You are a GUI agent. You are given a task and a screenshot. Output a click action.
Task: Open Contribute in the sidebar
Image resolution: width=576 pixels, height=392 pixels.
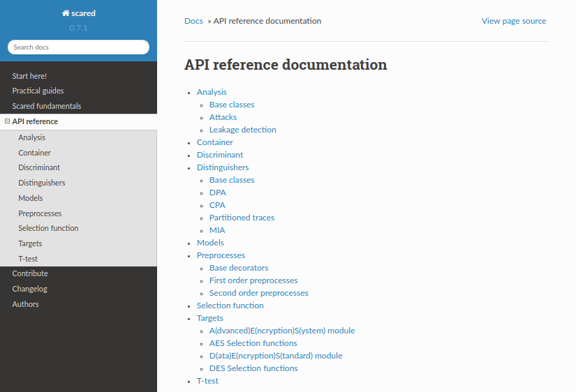pos(30,274)
